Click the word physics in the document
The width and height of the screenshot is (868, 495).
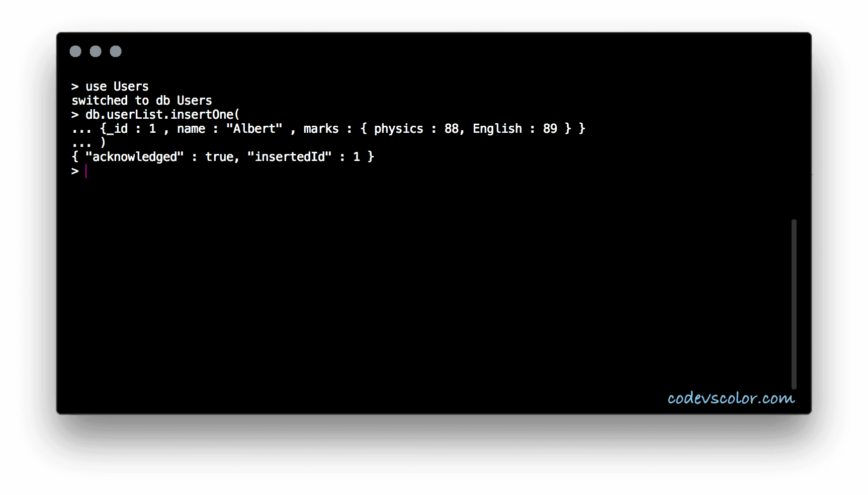click(398, 129)
